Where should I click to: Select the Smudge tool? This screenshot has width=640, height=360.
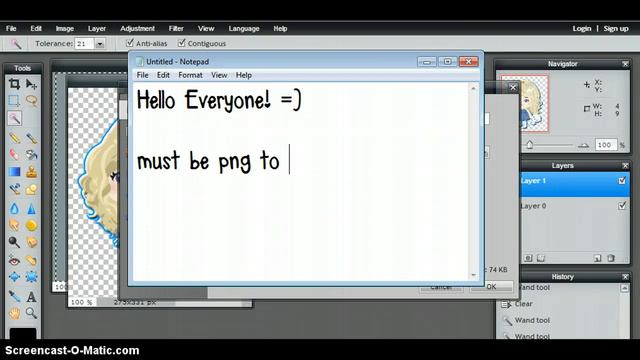(14, 225)
